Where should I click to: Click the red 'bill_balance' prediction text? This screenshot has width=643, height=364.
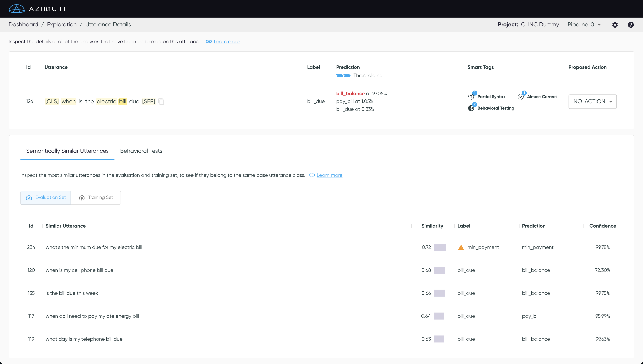pos(350,93)
